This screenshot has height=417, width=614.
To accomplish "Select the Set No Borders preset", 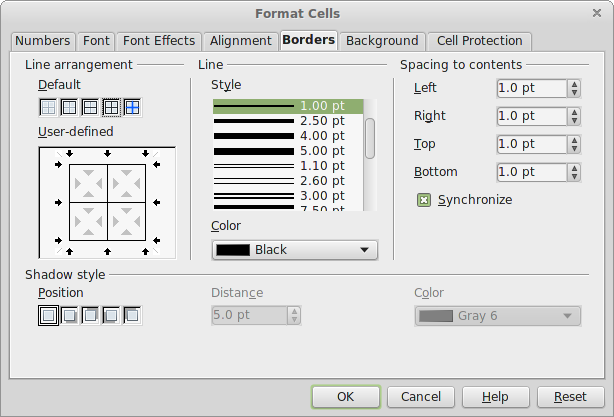I will [x=47, y=106].
